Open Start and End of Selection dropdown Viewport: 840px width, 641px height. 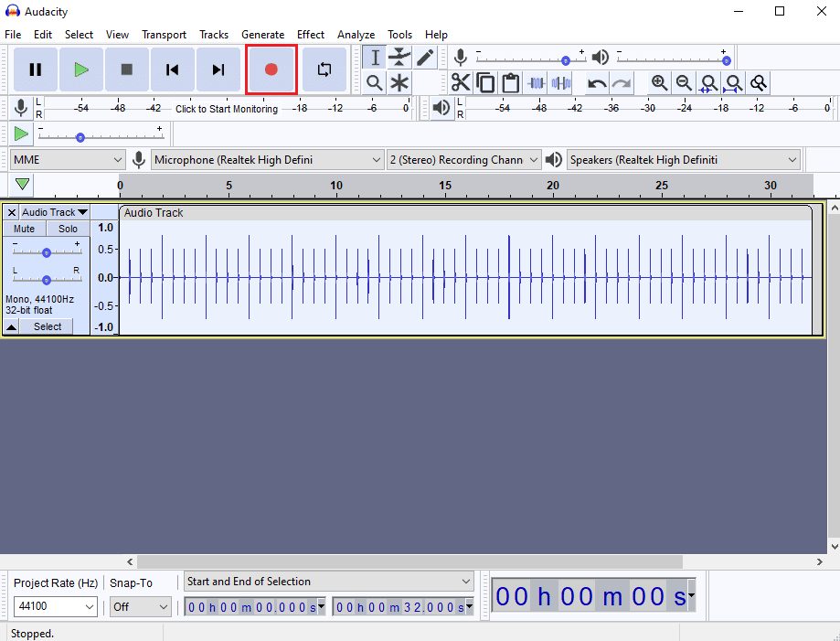pyautogui.click(x=329, y=582)
